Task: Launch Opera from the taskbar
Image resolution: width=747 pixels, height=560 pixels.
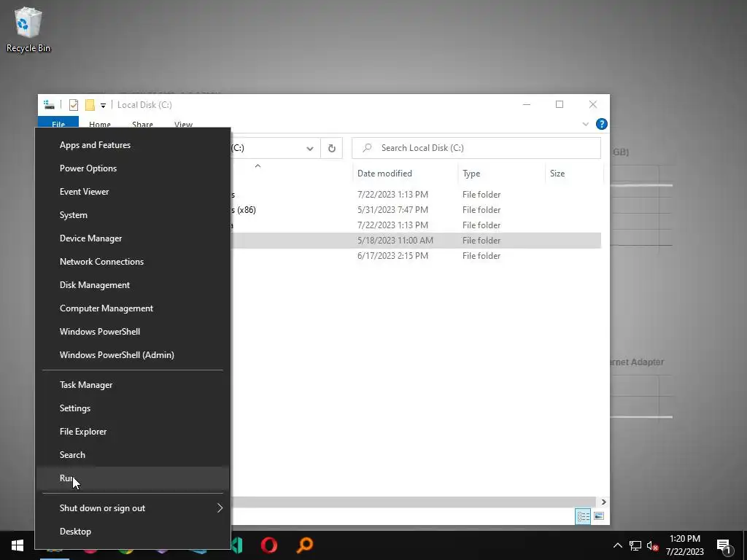Action: pos(269,545)
